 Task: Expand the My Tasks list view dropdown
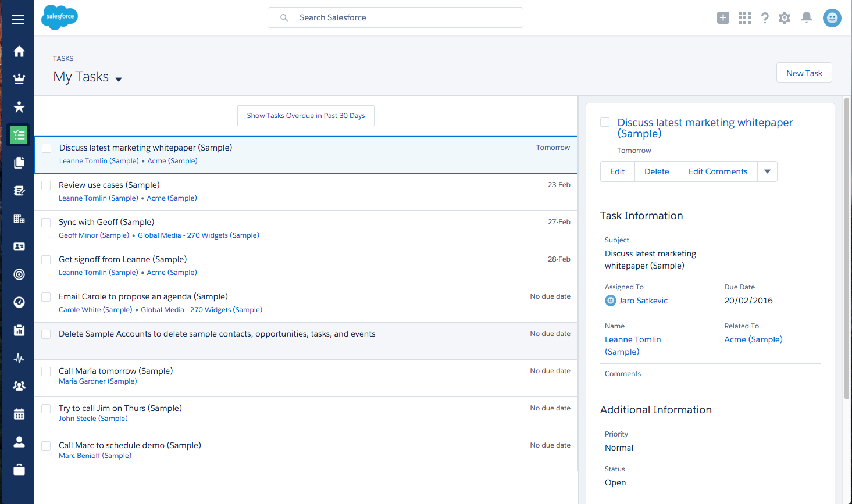pyautogui.click(x=119, y=80)
